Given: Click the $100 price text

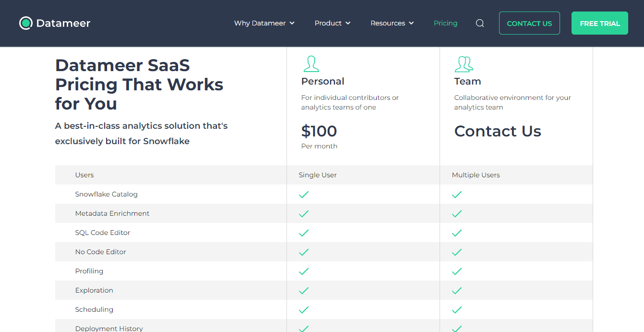Looking at the screenshot, I should [319, 131].
